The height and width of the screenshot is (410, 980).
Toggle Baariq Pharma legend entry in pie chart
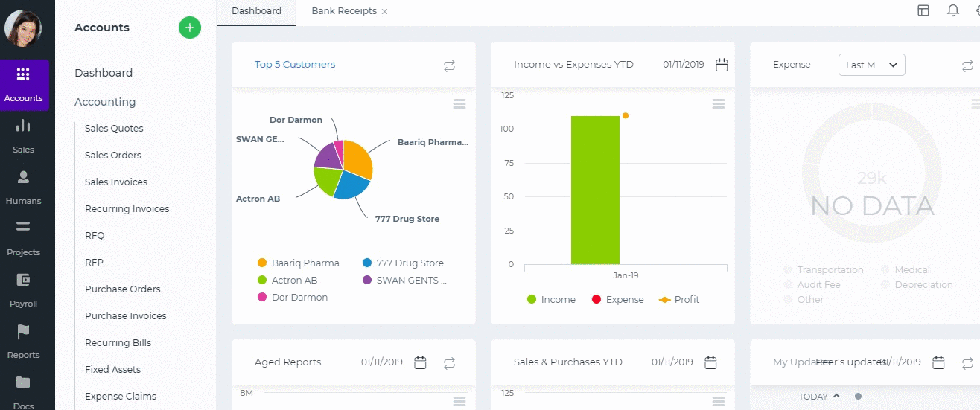301,263
